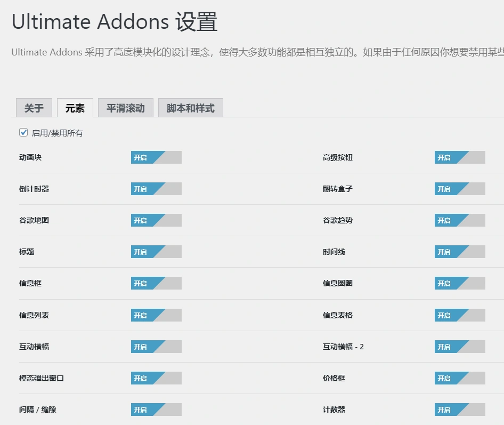504x425 pixels.
Task: Switch to the 元素 tab
Action: (75, 108)
